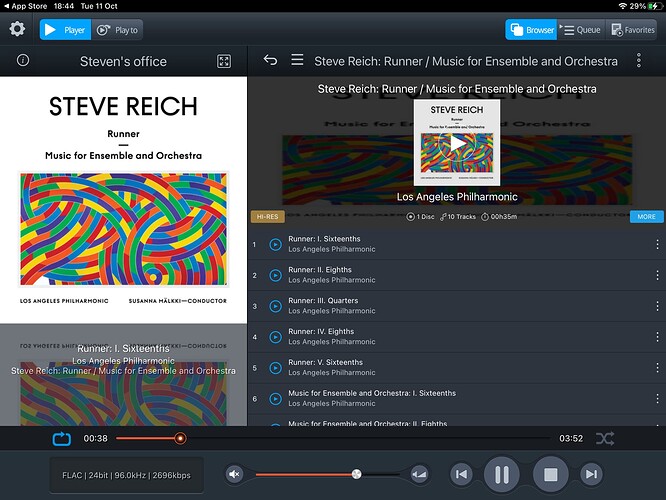
Task: Open the Browser tab
Action: (x=531, y=30)
